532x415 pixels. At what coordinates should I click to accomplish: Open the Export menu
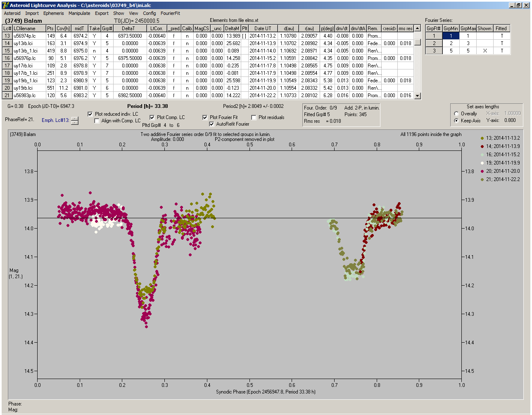tap(102, 13)
